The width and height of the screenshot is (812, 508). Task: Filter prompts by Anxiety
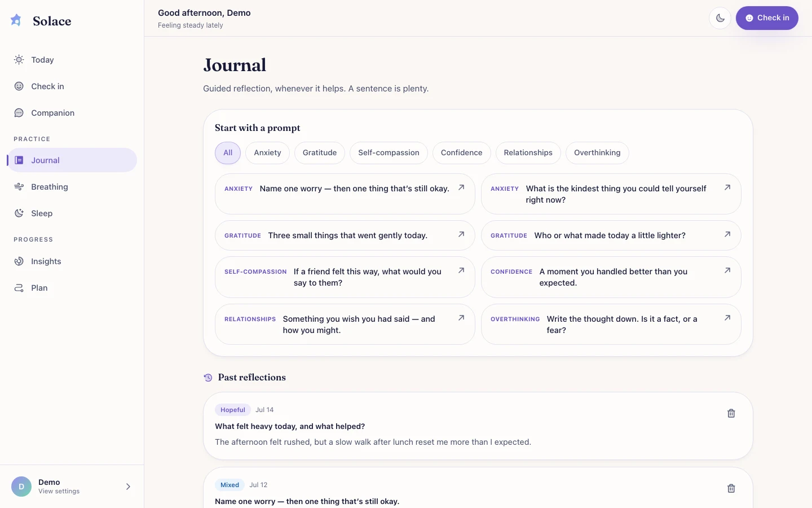267,153
